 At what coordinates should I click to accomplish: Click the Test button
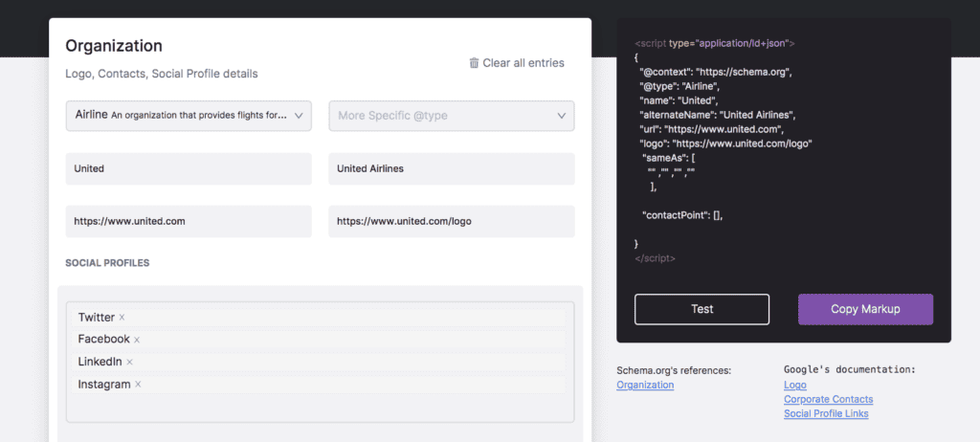pos(702,309)
